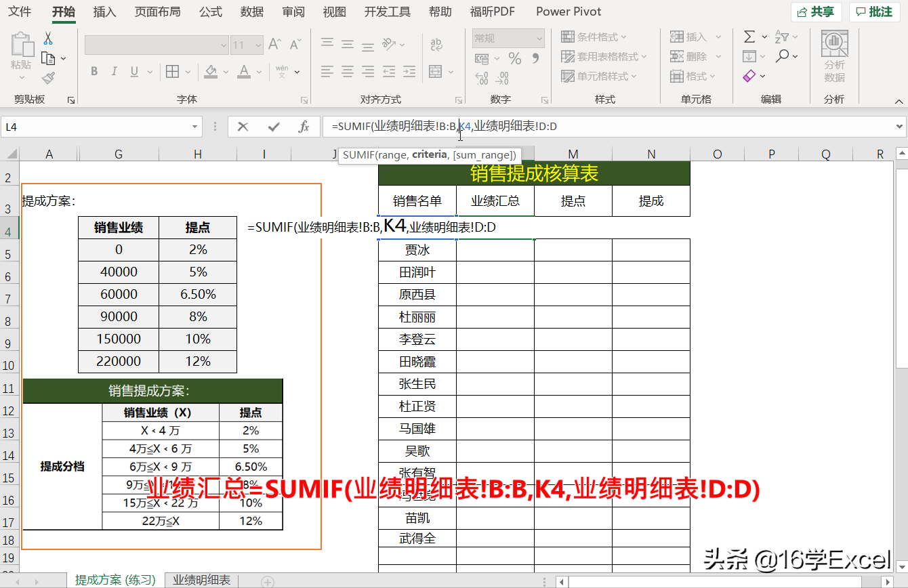This screenshot has width=908, height=588.
Task: Switch to the 公式 ribbon tab
Action: [211, 12]
